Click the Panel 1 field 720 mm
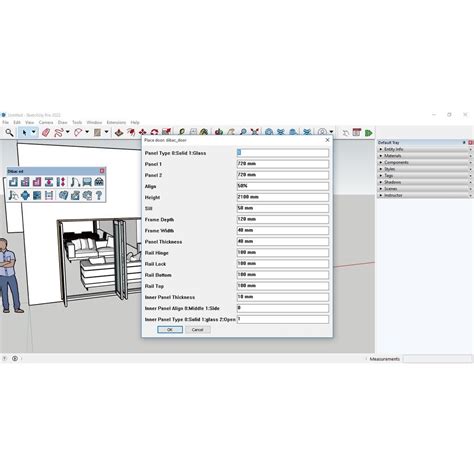474x474 pixels. [x=283, y=164]
